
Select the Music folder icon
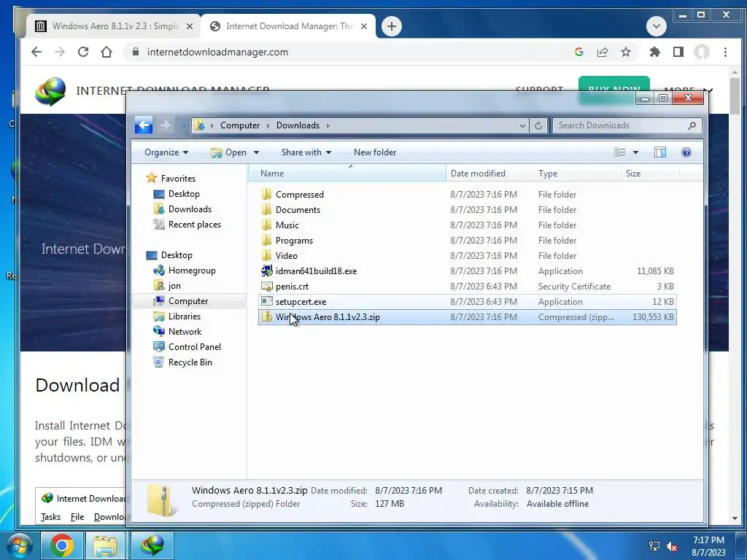(x=267, y=225)
